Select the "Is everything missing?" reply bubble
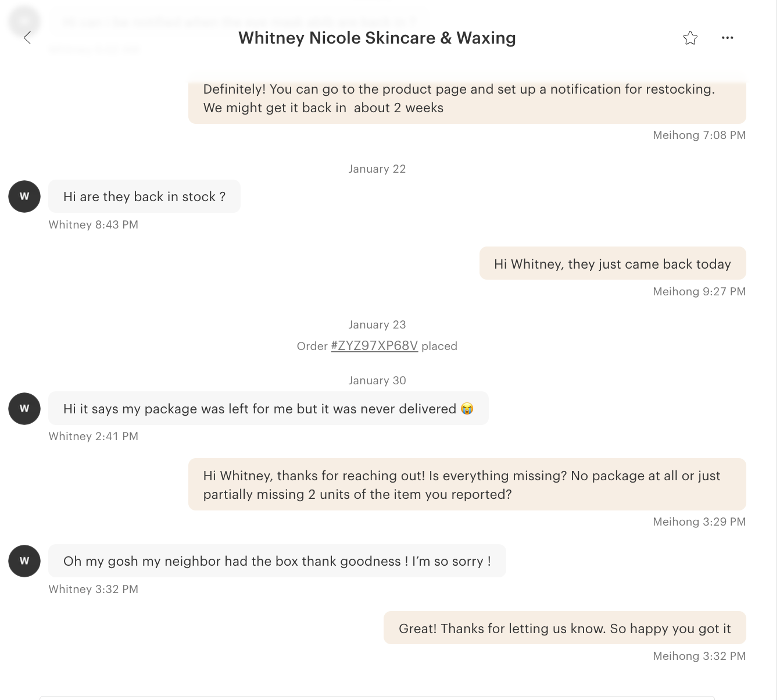The image size is (780, 700). (467, 485)
